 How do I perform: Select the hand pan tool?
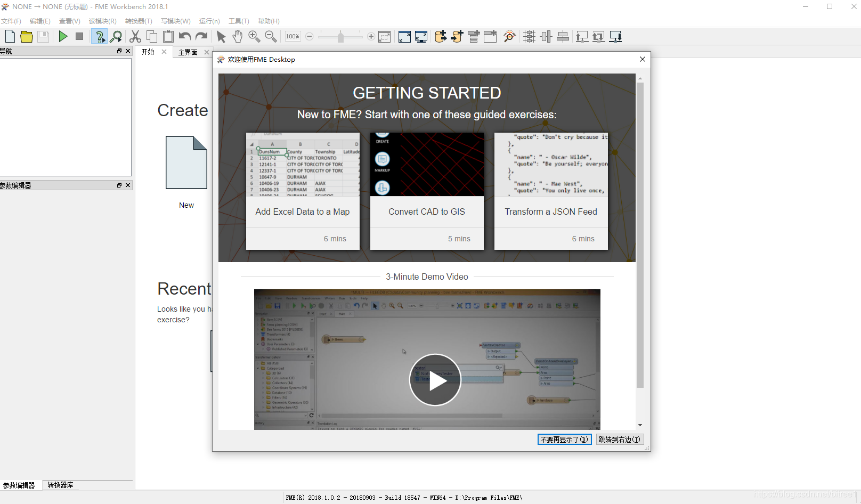238,36
